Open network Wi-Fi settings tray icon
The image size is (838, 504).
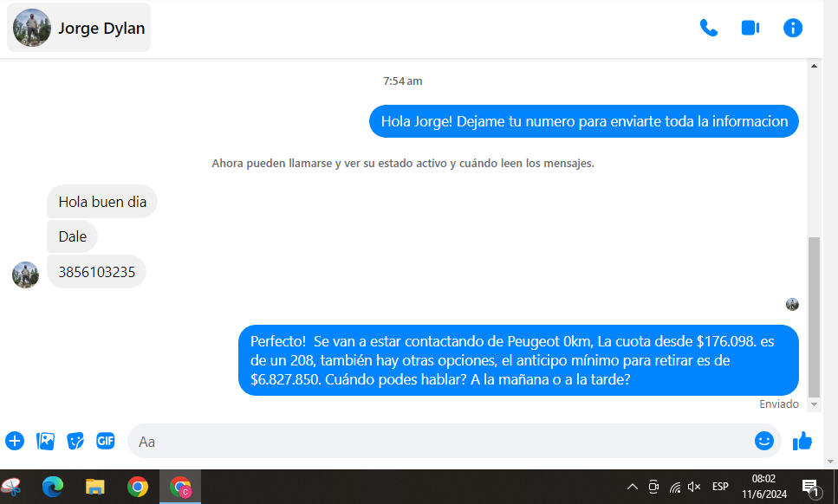click(675, 487)
